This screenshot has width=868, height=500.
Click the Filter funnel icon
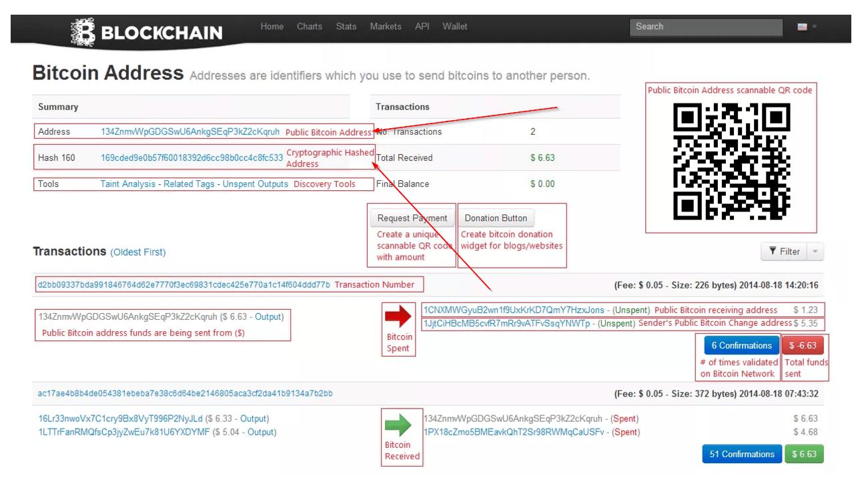(x=773, y=251)
